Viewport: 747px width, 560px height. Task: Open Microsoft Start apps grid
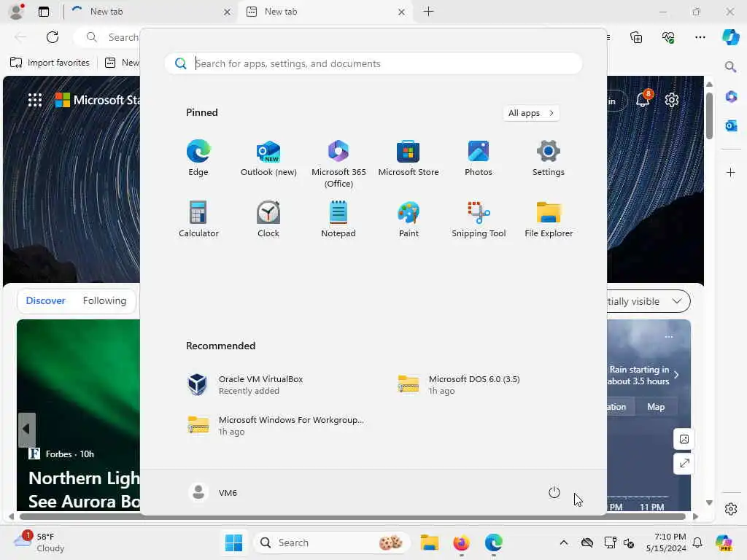click(35, 100)
